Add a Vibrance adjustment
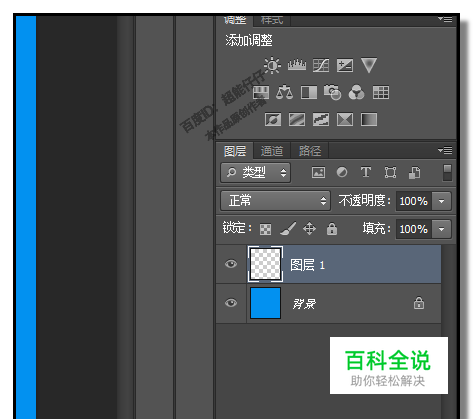Screen dimensions: 473x419 (x=369, y=65)
